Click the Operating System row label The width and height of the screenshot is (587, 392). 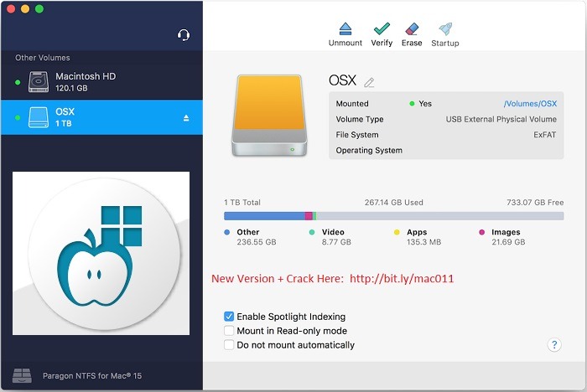[369, 151]
